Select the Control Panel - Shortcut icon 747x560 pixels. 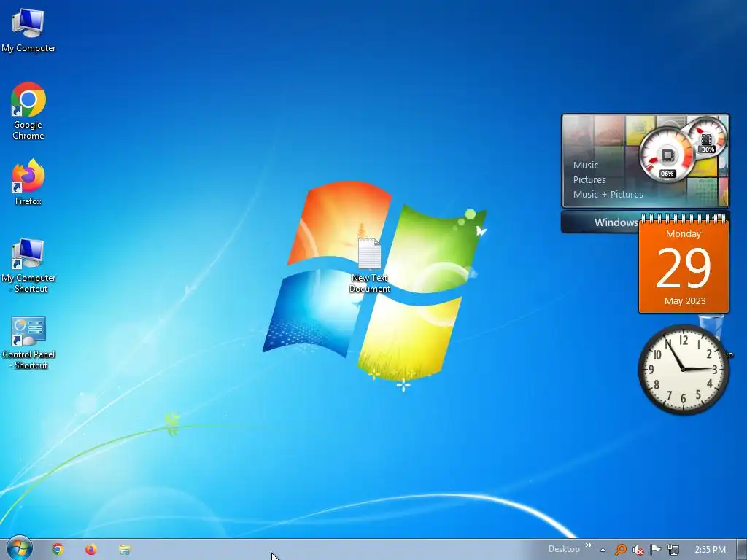[28, 343]
